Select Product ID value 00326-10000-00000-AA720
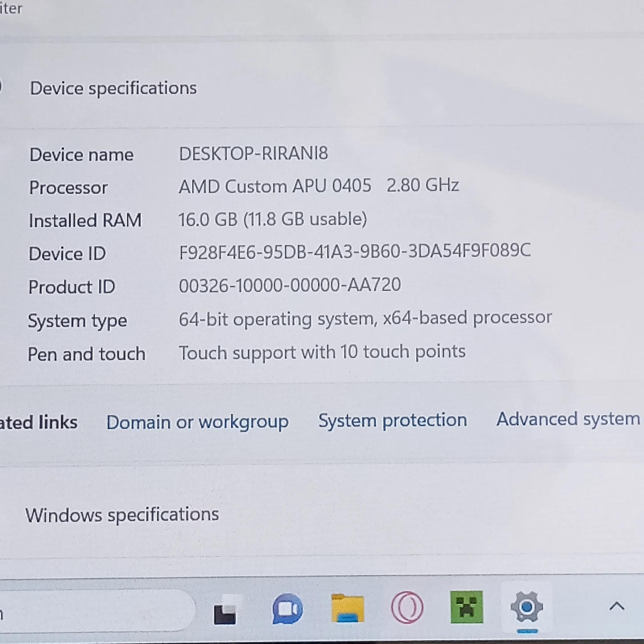 [290, 285]
